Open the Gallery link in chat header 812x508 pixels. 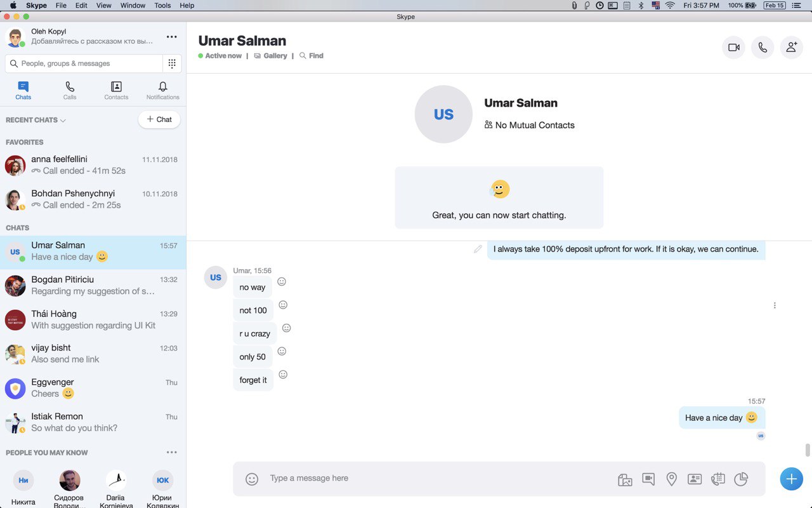tap(271, 56)
